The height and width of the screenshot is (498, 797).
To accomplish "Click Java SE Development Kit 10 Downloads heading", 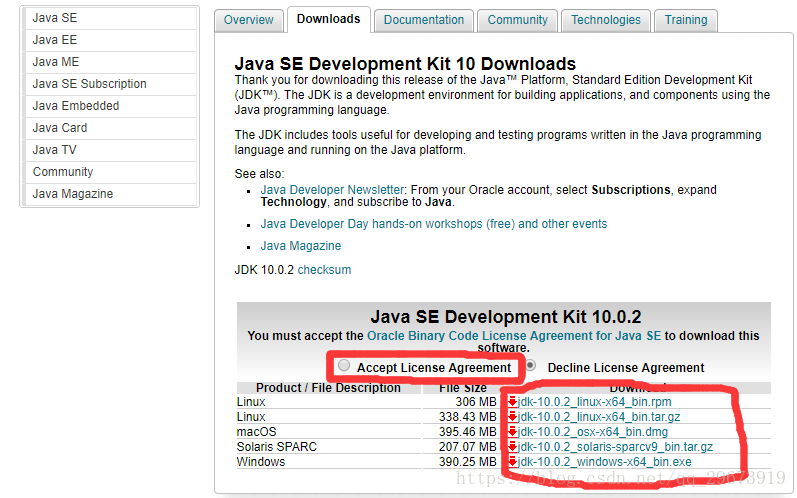I will click(x=405, y=64).
